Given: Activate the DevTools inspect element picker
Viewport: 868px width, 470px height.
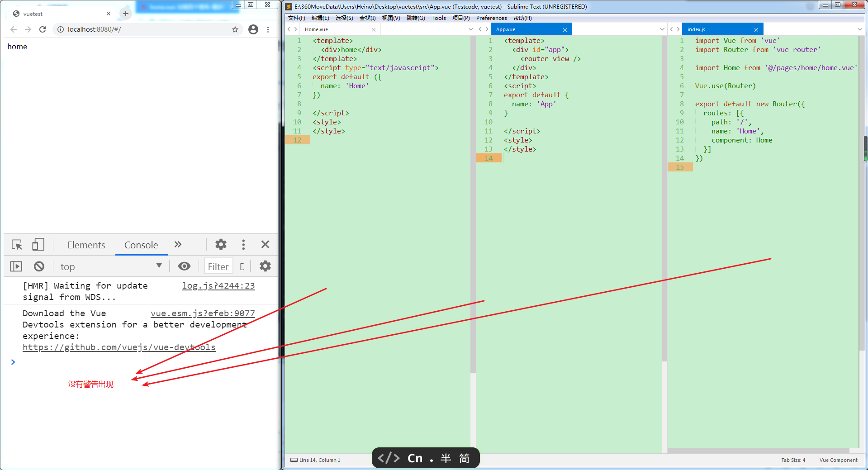Looking at the screenshot, I should coord(17,245).
